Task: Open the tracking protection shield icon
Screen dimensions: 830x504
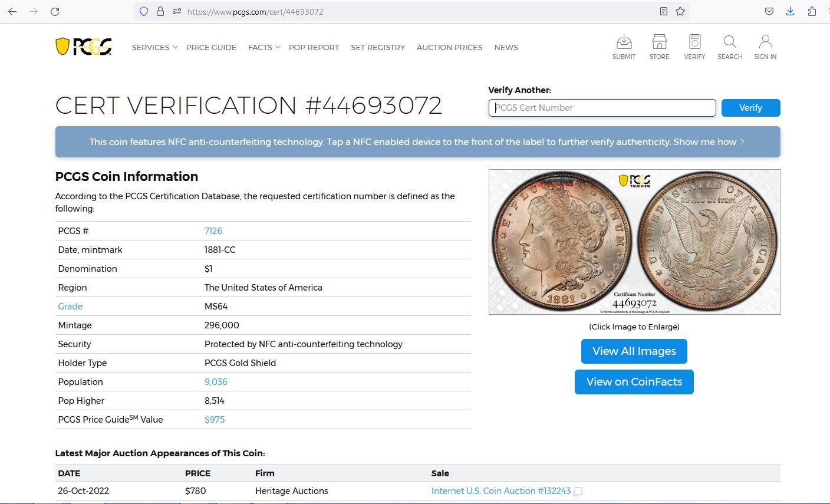Action: click(x=144, y=11)
